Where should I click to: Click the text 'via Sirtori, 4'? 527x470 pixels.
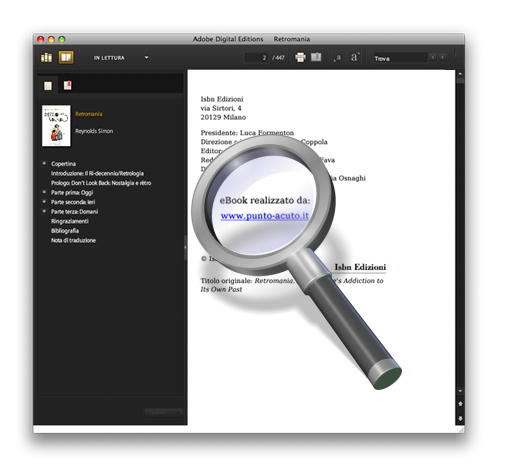pos(221,108)
